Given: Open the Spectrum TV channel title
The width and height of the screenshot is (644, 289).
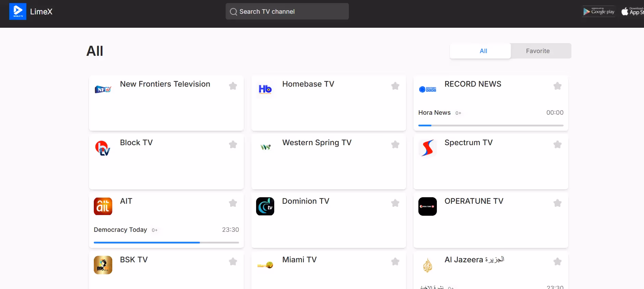Looking at the screenshot, I should pos(468,142).
